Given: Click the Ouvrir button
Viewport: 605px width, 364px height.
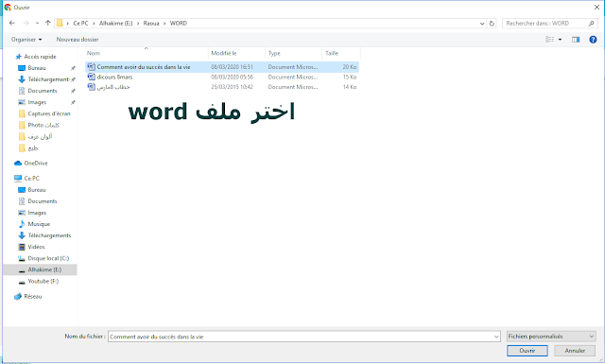Looking at the screenshot, I should (x=527, y=351).
